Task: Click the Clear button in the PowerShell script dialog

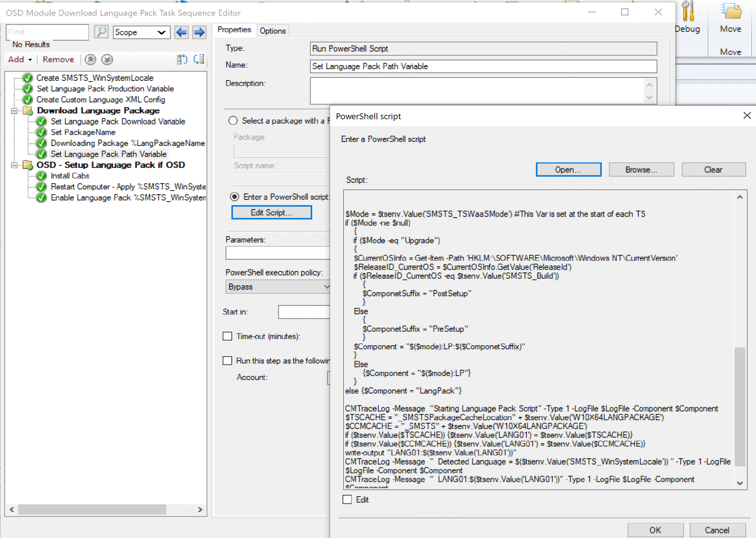Action: (712, 169)
